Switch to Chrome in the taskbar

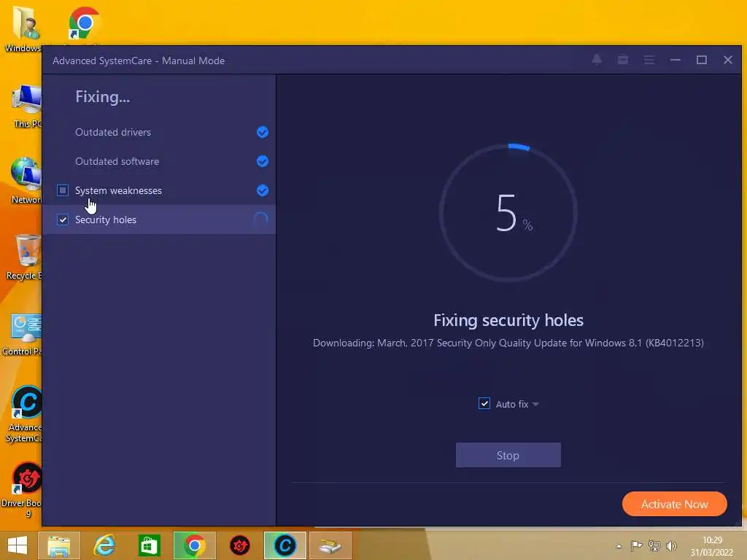194,545
